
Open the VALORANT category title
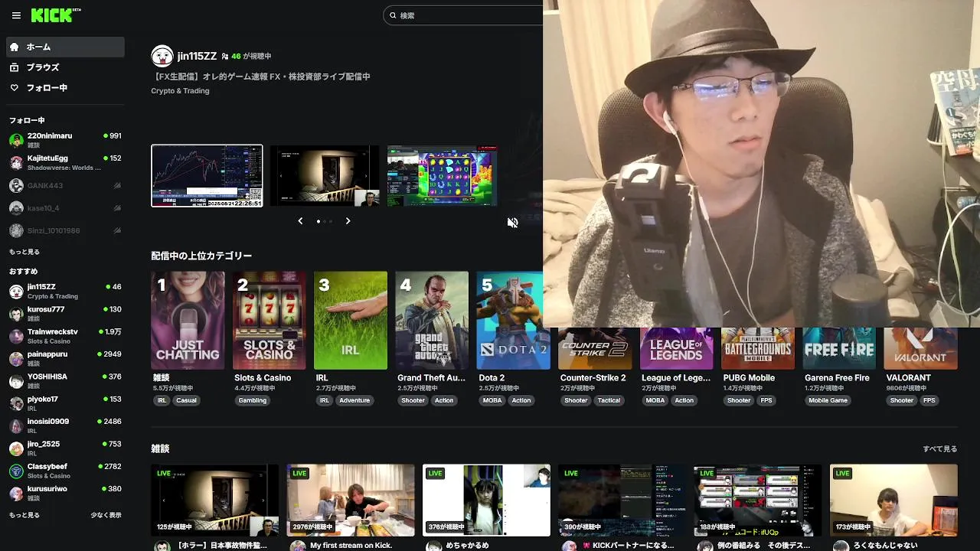click(x=907, y=378)
